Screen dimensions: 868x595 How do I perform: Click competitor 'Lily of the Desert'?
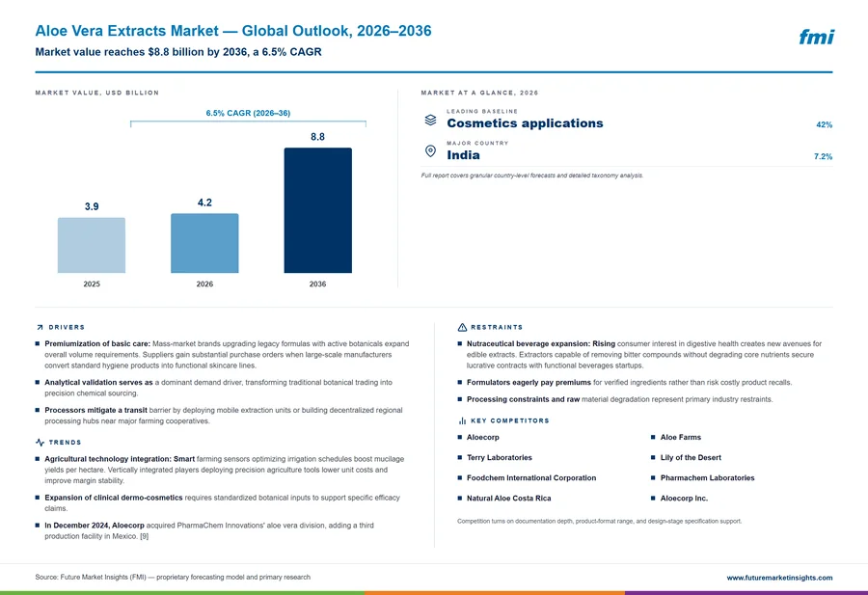pyautogui.click(x=691, y=458)
